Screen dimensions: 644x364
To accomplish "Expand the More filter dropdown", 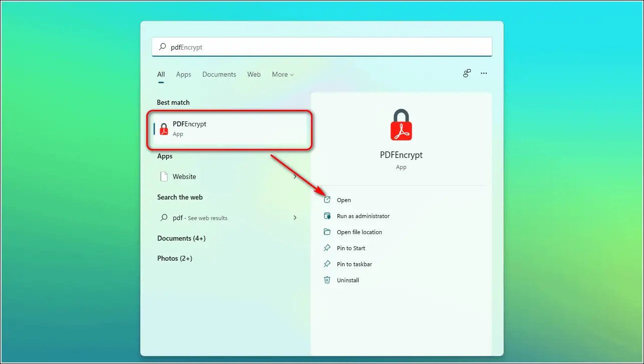I will pyautogui.click(x=283, y=74).
